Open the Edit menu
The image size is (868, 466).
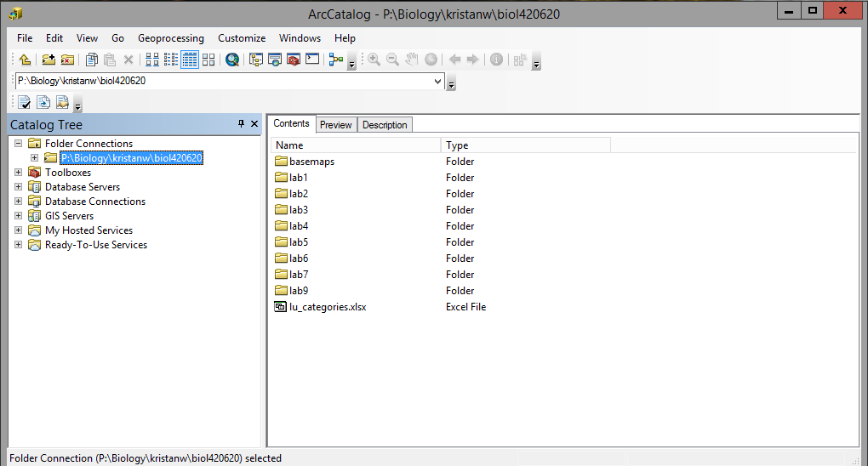coord(54,38)
